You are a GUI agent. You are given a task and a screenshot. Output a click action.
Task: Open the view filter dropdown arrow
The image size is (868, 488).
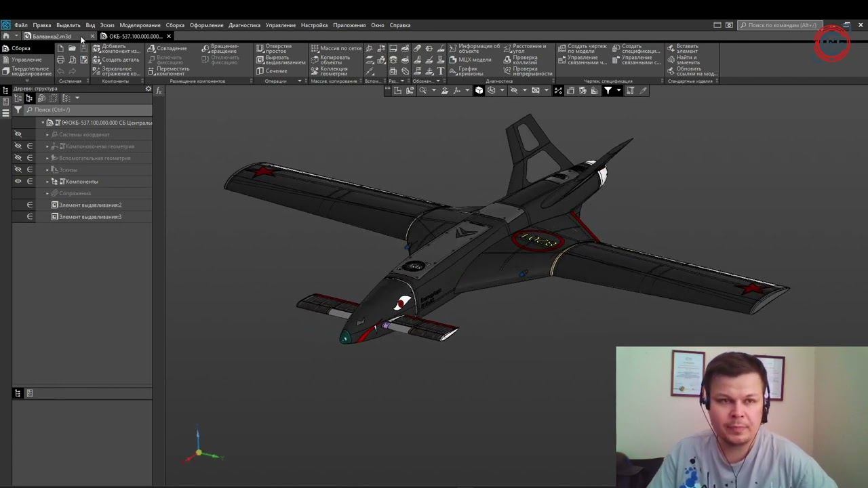[618, 91]
